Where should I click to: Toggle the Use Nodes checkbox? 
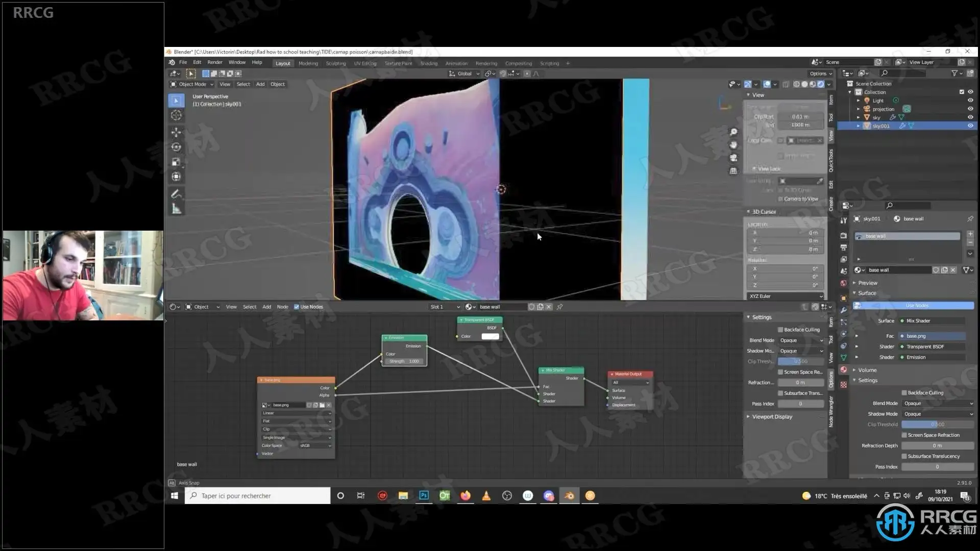[x=297, y=307]
